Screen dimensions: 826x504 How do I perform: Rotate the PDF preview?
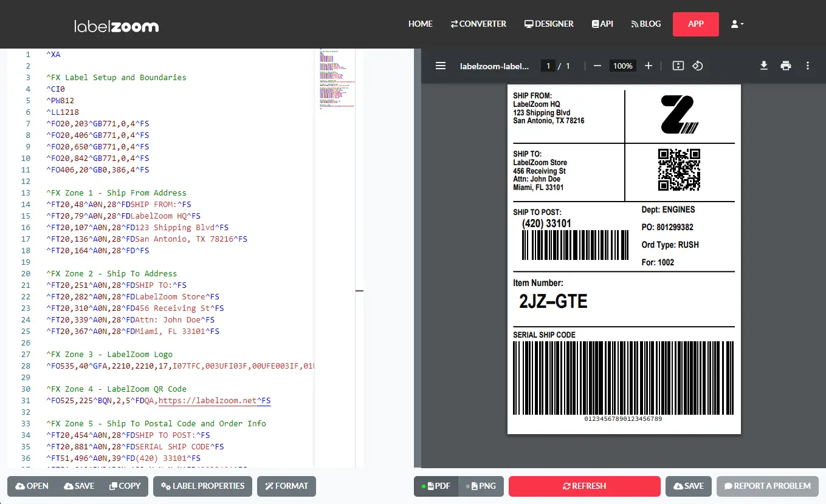[x=697, y=66]
